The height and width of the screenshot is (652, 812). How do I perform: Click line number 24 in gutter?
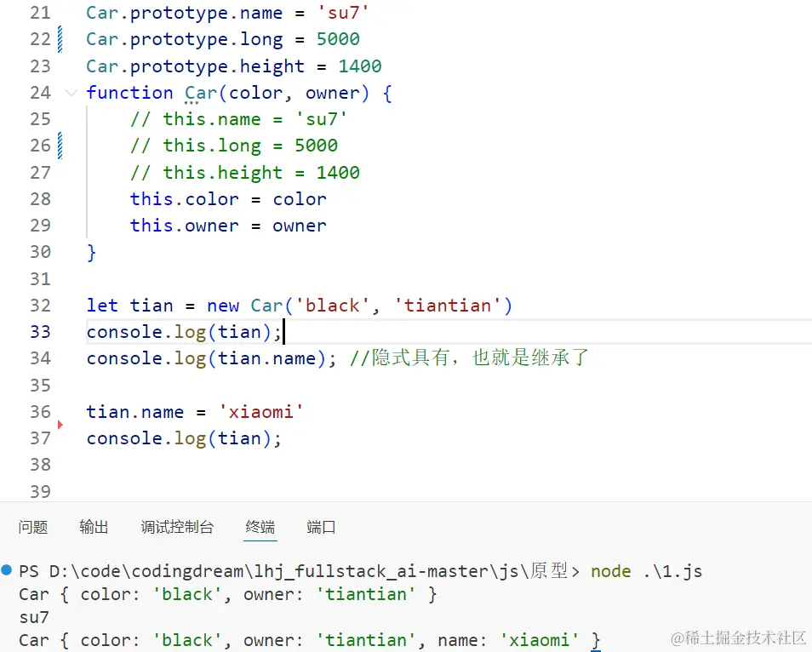pyautogui.click(x=40, y=93)
